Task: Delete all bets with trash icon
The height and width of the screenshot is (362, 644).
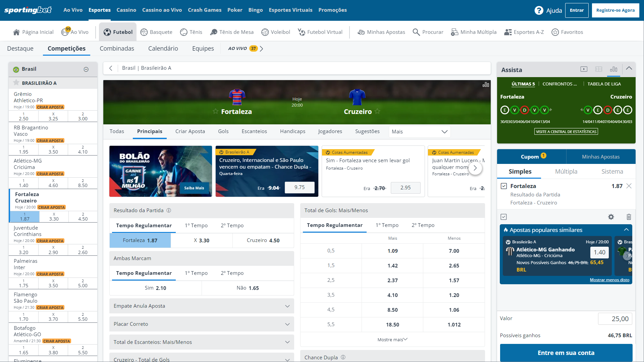Action: pyautogui.click(x=629, y=217)
